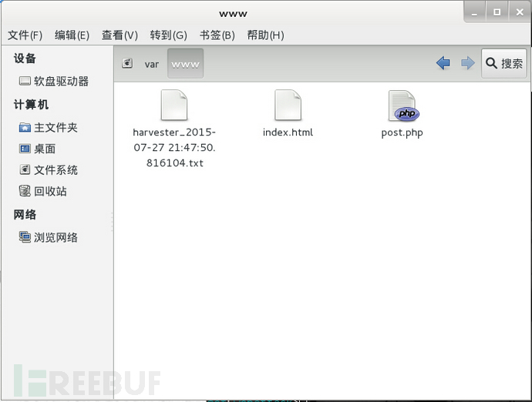This screenshot has width=532, height=402.
Task: Click the 计算机 section header
Action: [31, 105]
